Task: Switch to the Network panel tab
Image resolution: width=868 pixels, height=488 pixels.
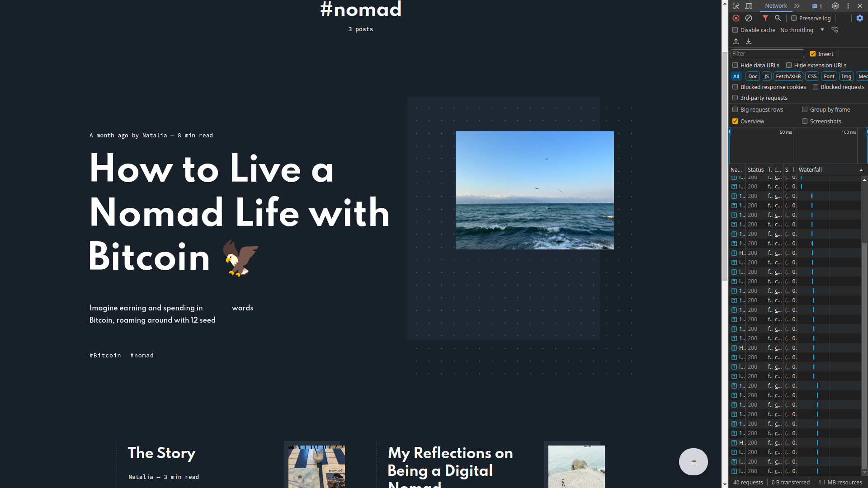Action: (x=776, y=6)
